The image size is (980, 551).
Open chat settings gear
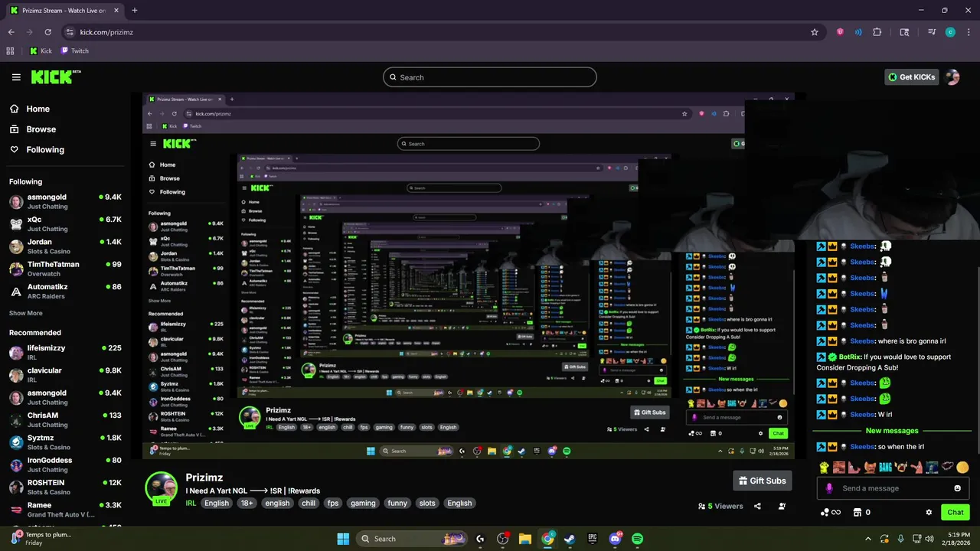tap(929, 512)
